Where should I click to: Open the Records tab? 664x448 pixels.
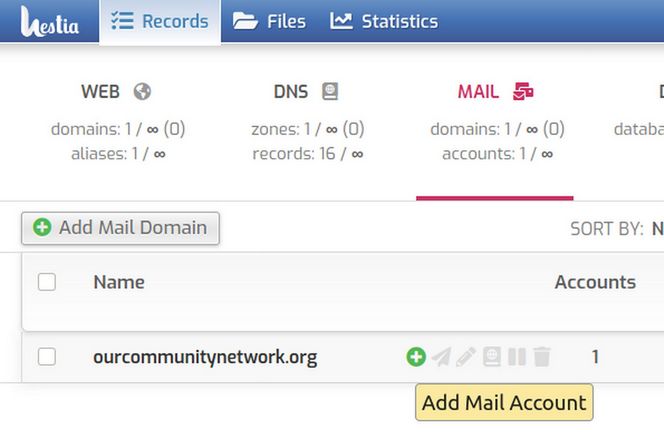160,21
